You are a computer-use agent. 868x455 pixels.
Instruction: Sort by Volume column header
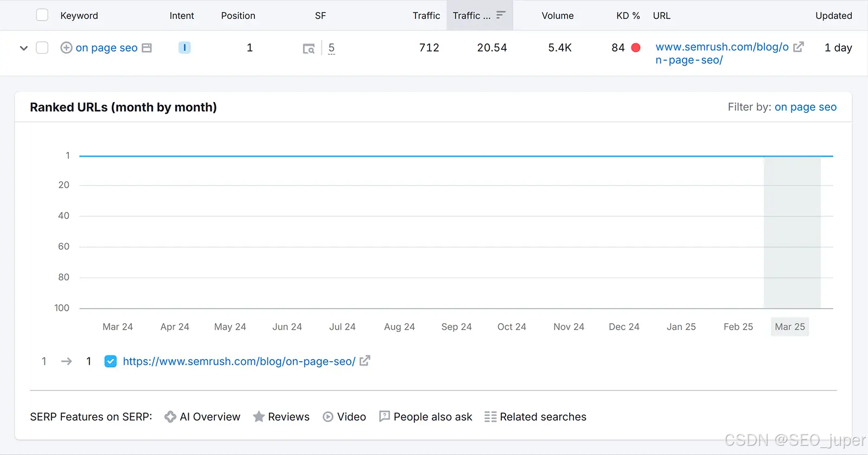[x=558, y=16]
